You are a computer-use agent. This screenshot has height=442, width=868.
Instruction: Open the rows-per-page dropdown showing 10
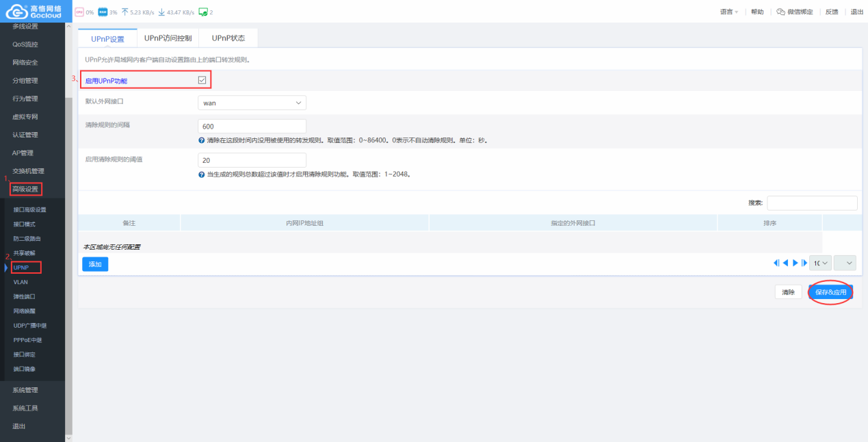click(819, 263)
